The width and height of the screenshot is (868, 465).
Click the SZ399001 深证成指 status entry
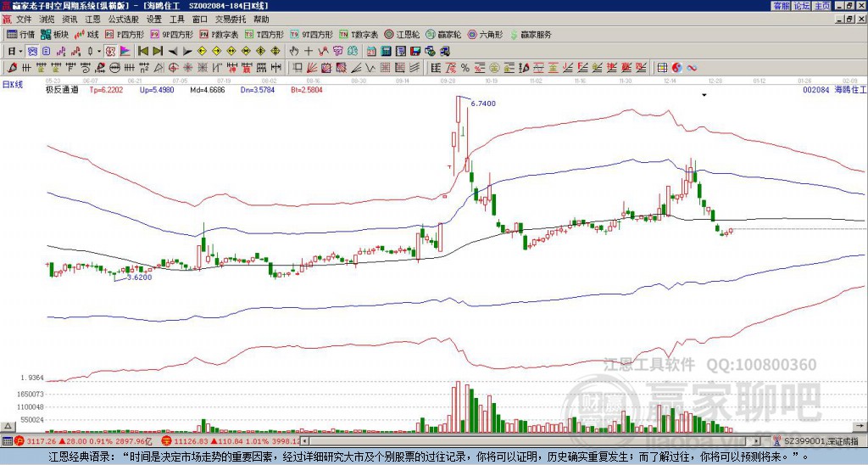821,441
